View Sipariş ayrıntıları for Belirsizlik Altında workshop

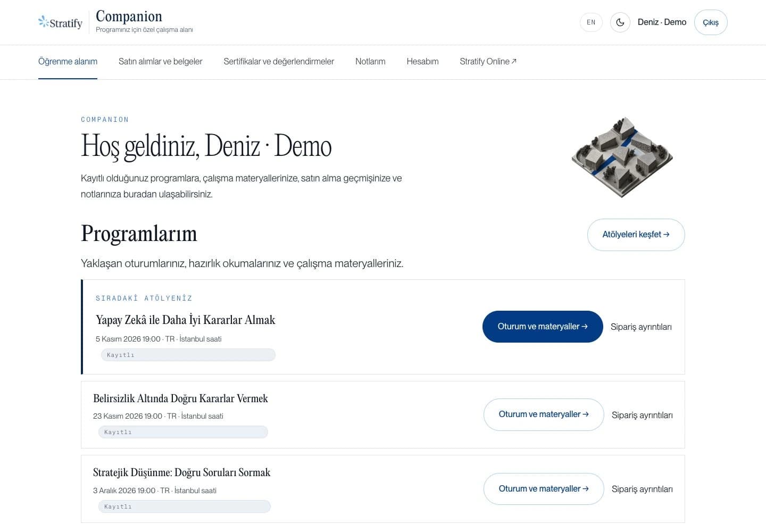click(x=642, y=415)
